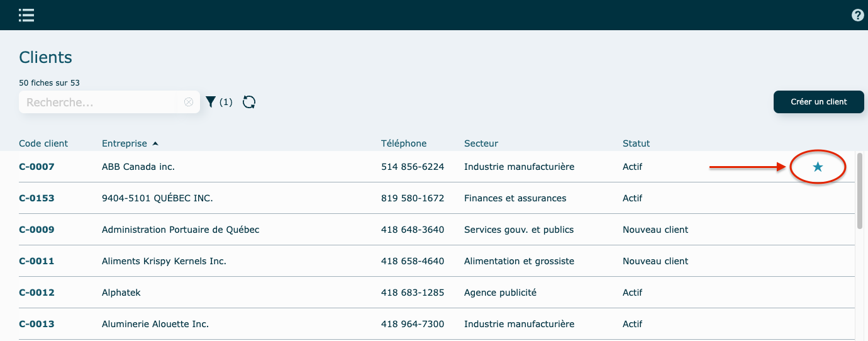
Task: Open the hamburger list menu
Action: tap(26, 15)
